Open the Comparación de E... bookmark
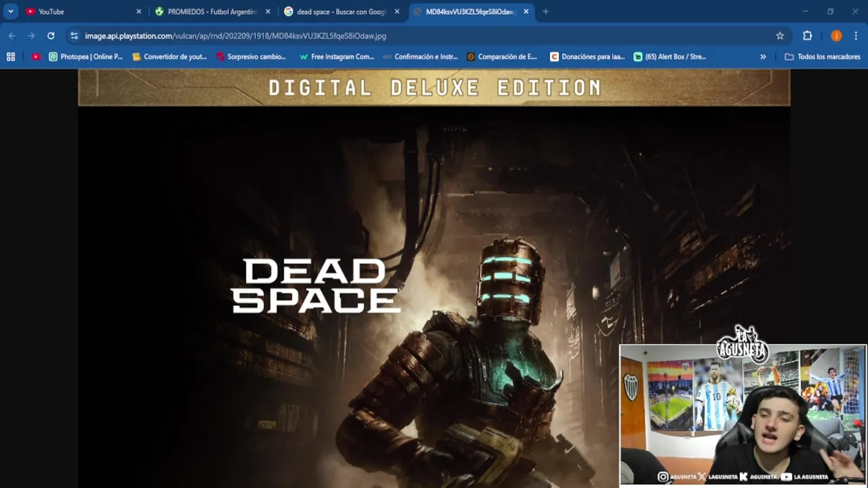This screenshot has width=868, height=488. pos(502,57)
